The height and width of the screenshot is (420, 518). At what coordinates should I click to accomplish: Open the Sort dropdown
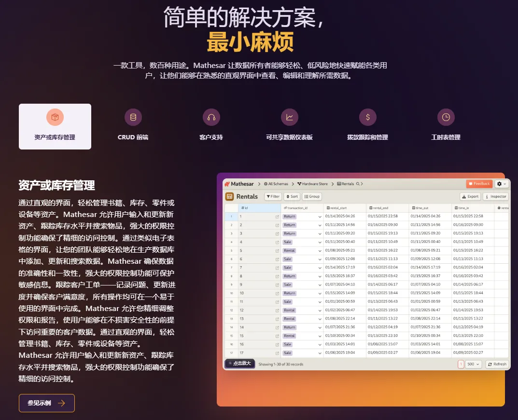292,196
